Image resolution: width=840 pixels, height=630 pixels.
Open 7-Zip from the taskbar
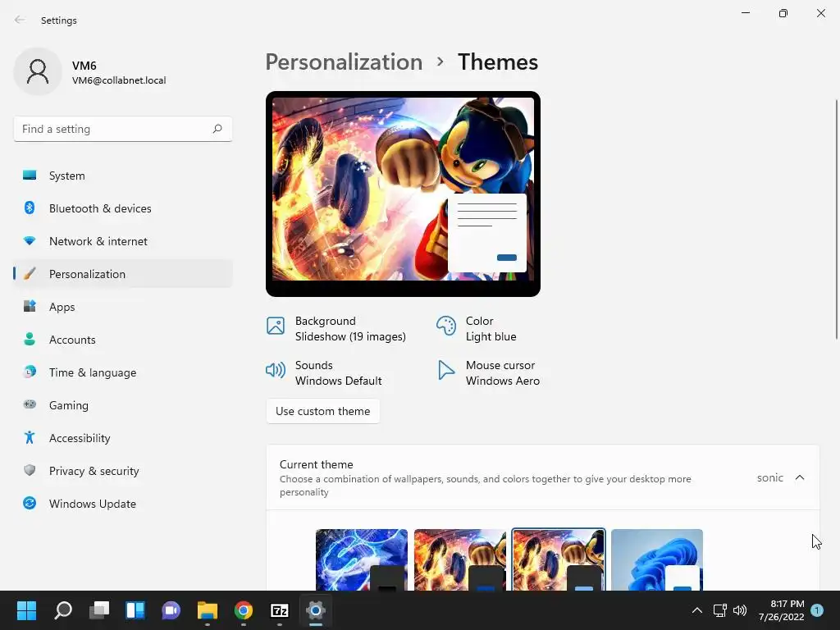[x=280, y=610]
